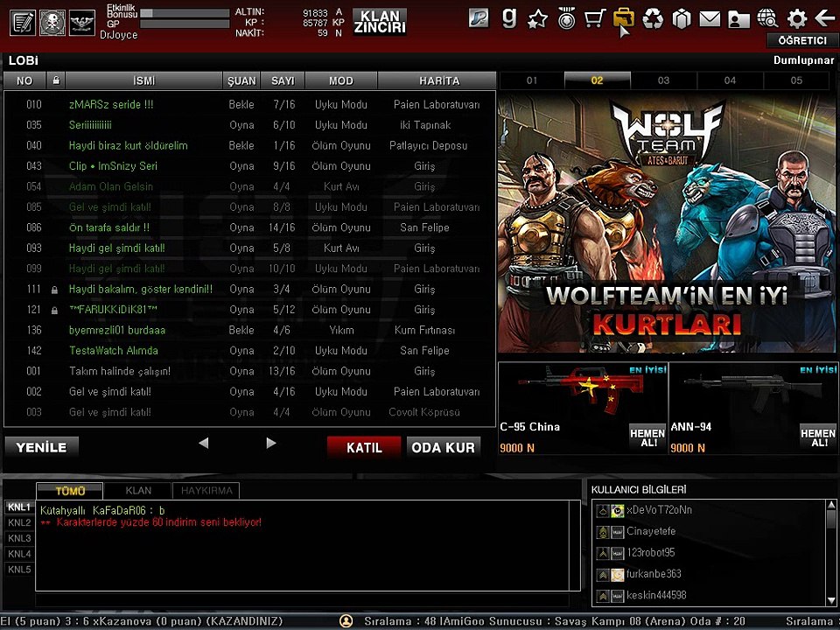
Task: Open the settings gear icon
Action: [x=796, y=19]
